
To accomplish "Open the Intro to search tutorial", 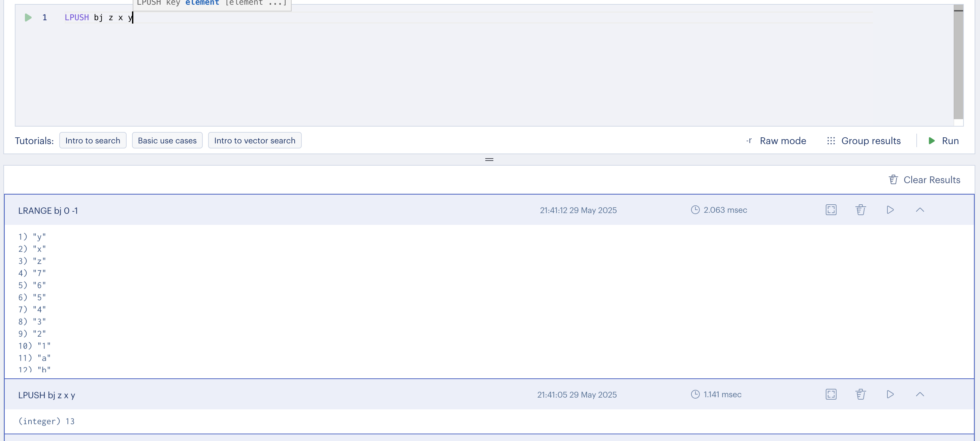I will (93, 141).
